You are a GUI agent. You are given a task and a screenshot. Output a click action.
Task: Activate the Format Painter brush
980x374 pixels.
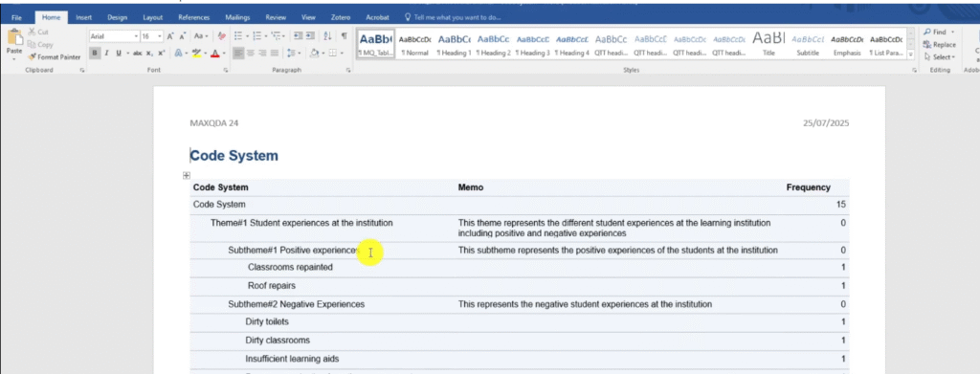click(x=55, y=56)
